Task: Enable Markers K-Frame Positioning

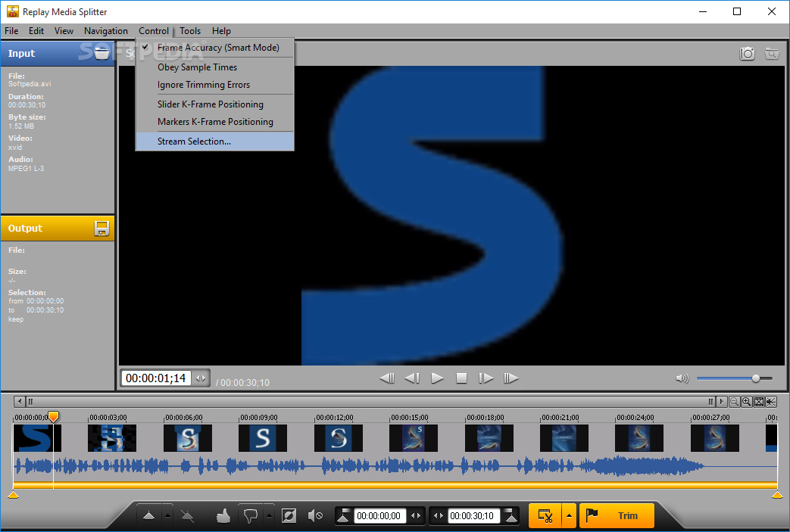Action: 215,122
